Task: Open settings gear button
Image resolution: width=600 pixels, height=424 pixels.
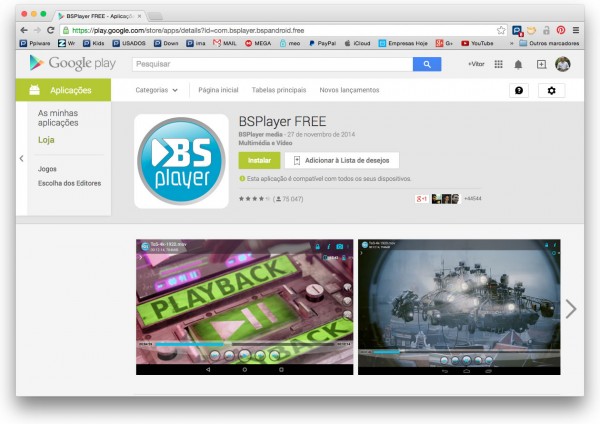Action: pos(551,90)
